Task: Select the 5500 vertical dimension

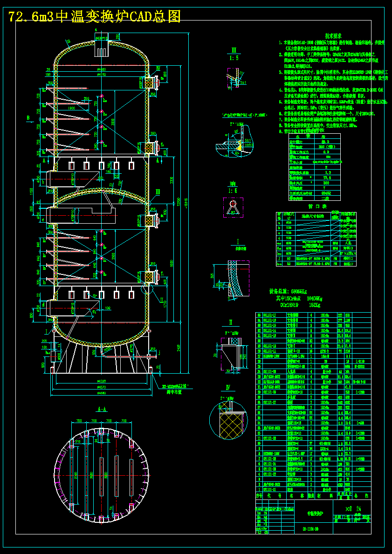Action: click(x=172, y=264)
